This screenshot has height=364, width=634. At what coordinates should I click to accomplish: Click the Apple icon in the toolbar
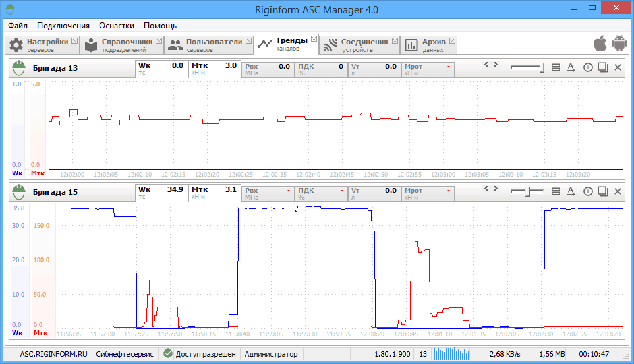pyautogui.click(x=600, y=44)
